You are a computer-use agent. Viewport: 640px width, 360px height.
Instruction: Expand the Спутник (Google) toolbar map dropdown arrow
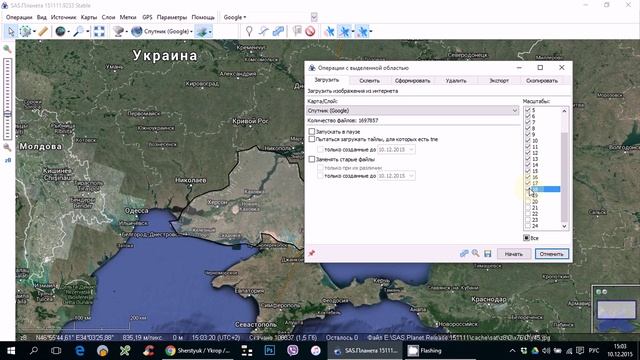(x=191, y=31)
